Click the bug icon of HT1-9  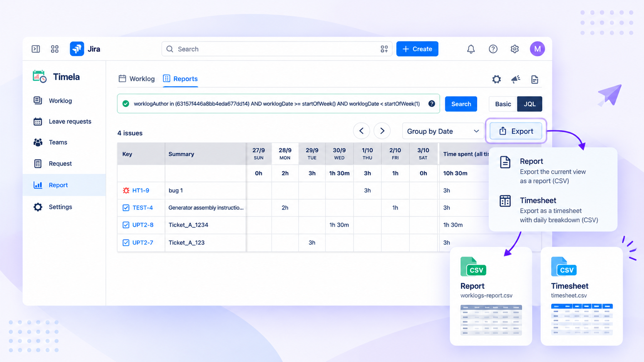126,190
